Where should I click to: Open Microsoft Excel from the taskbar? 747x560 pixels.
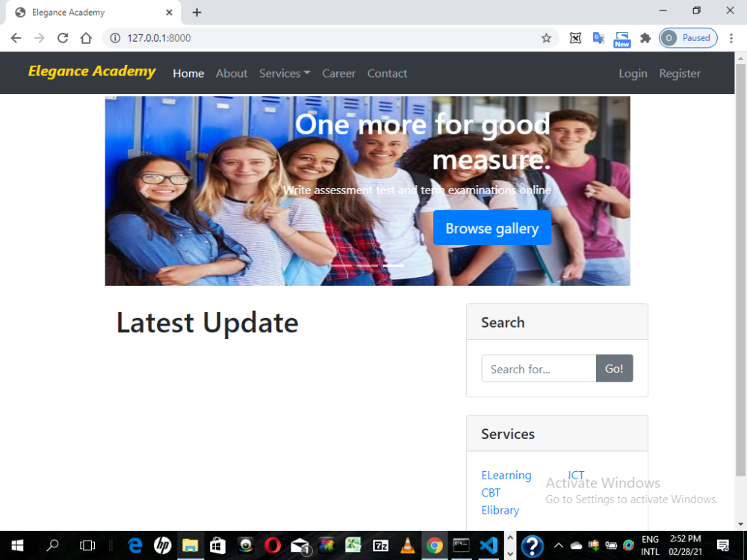(353, 545)
